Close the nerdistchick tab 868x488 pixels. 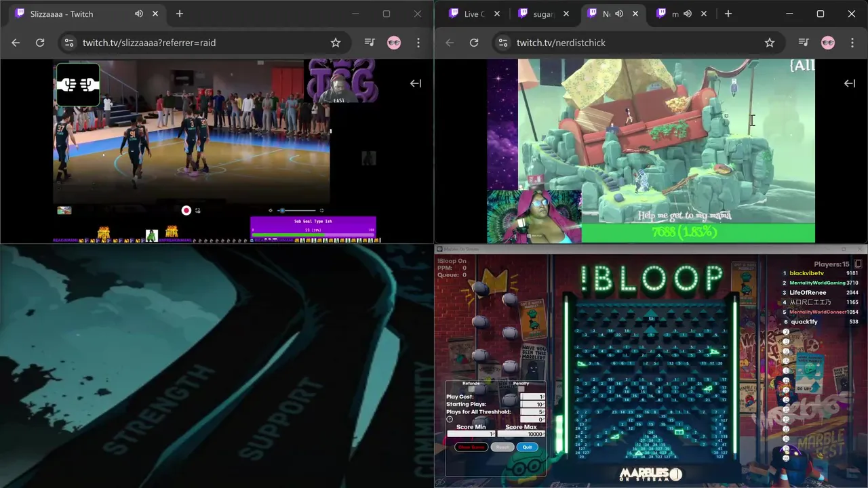coord(635,14)
